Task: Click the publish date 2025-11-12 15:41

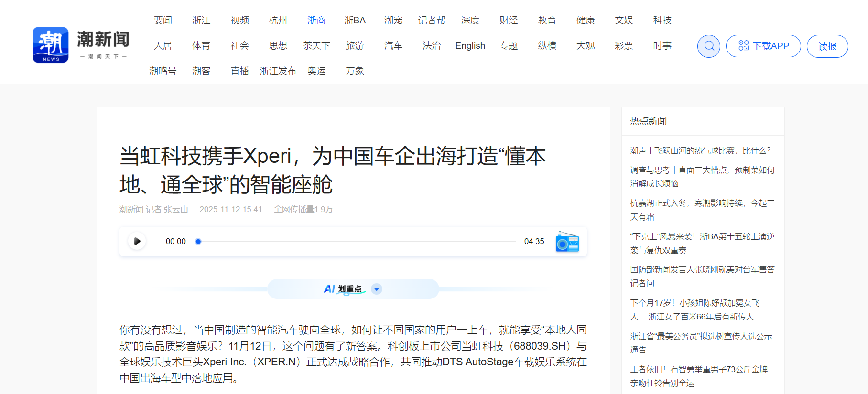Action: pos(231,209)
